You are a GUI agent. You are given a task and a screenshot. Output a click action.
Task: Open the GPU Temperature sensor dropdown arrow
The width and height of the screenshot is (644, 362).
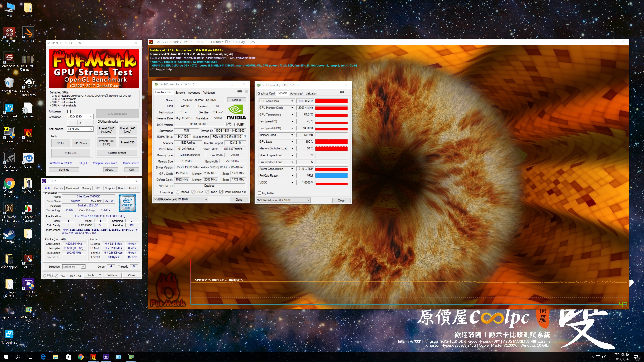292,114
